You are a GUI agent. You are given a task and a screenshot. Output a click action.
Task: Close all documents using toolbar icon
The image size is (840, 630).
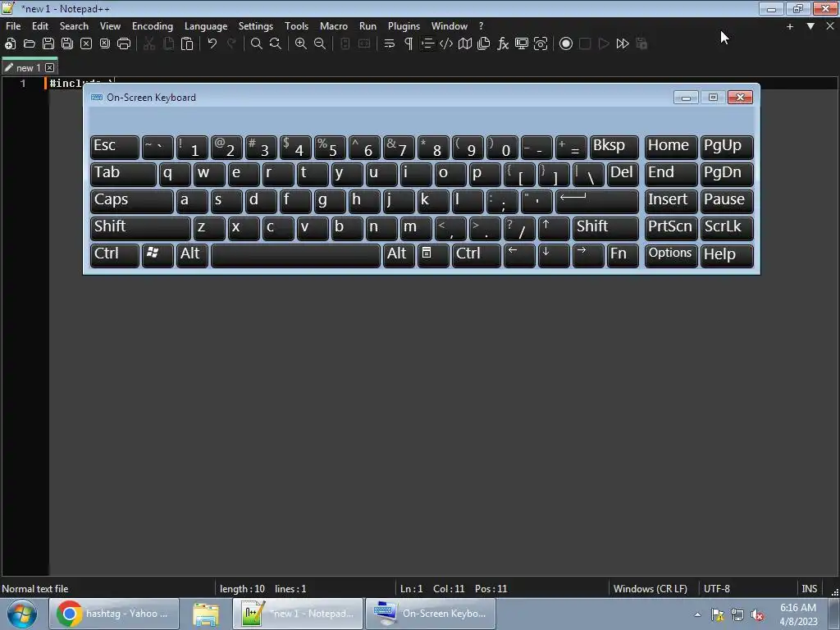click(104, 44)
